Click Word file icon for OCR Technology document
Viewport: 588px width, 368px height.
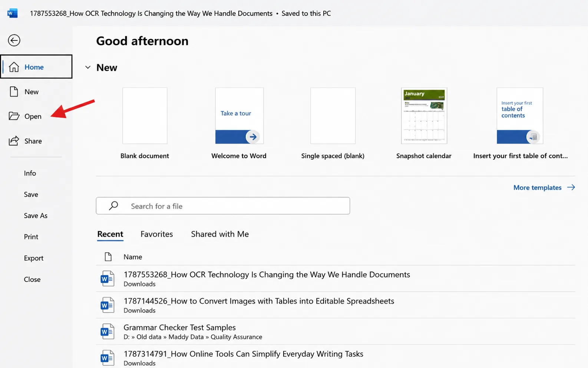[x=107, y=279]
